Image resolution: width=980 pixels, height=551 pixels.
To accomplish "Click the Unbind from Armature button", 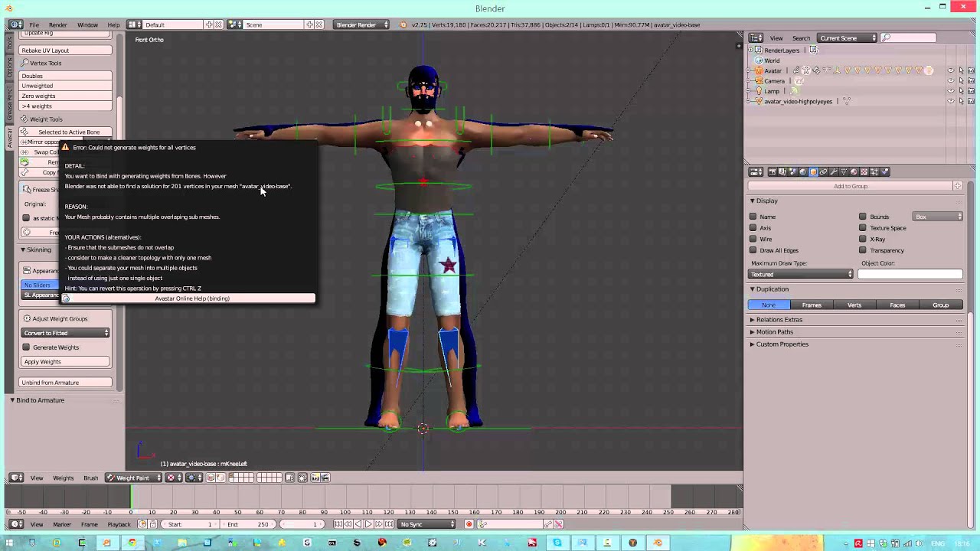I will [66, 383].
